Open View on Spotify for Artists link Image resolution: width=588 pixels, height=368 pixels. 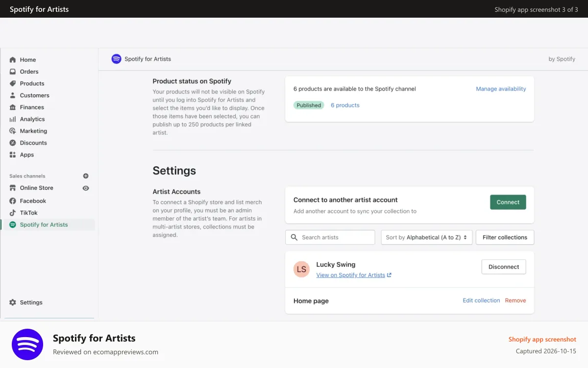pos(350,275)
